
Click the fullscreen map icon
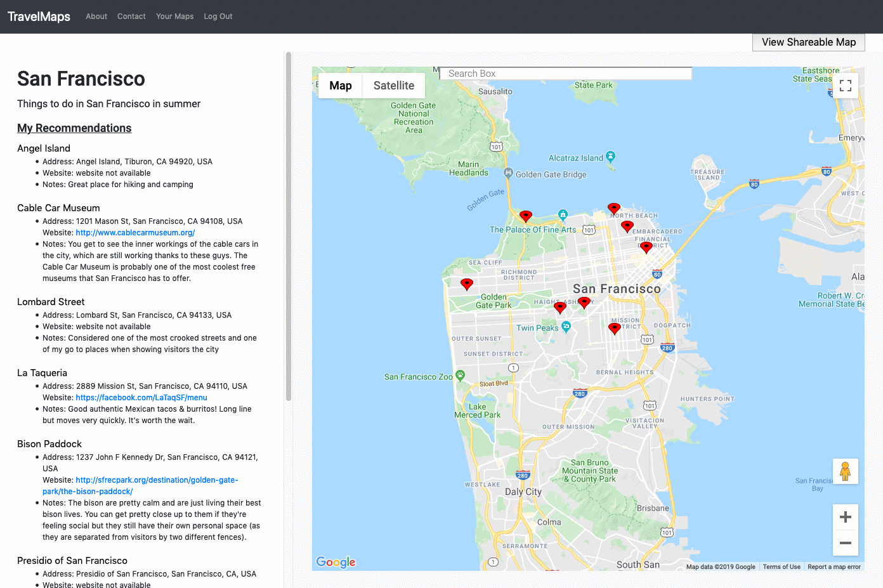point(845,86)
